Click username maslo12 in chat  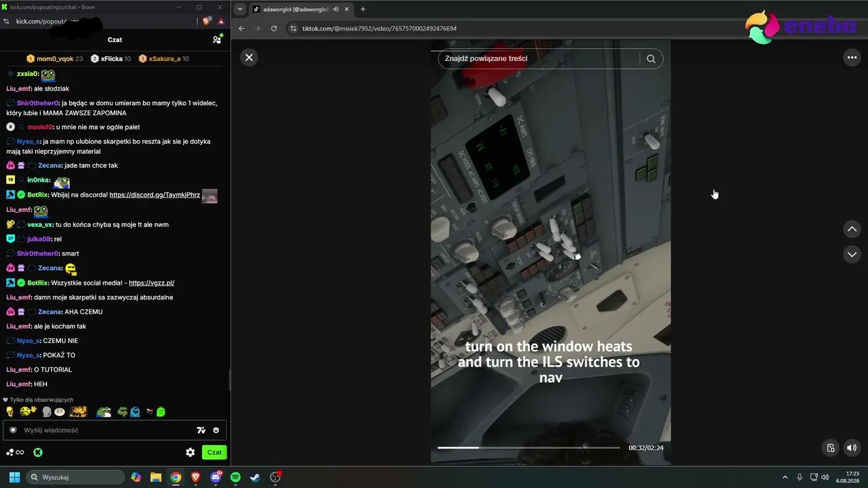click(40, 127)
